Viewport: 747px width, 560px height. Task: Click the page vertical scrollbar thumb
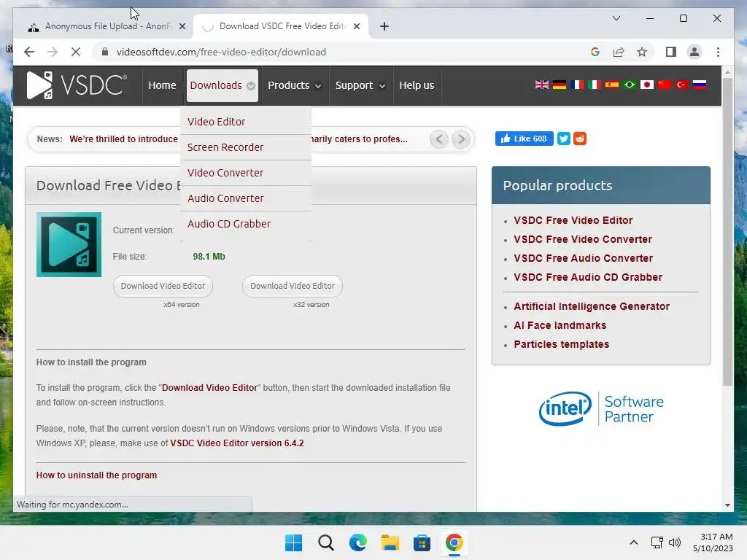click(x=727, y=231)
